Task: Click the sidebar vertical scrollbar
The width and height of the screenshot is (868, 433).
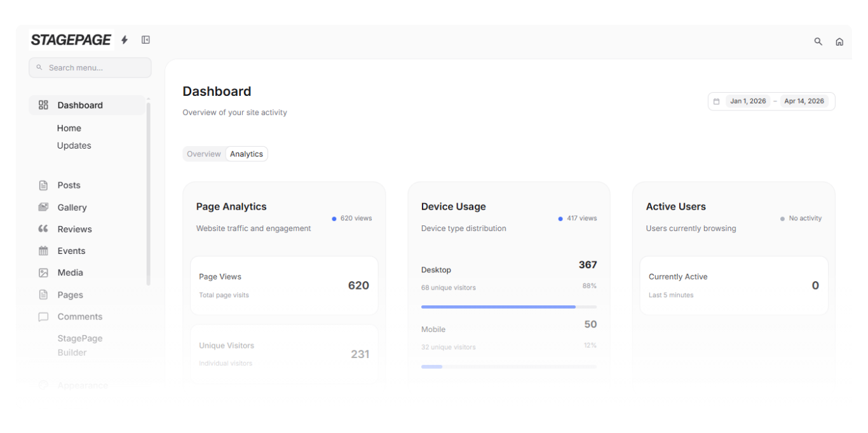Action: tap(149, 190)
